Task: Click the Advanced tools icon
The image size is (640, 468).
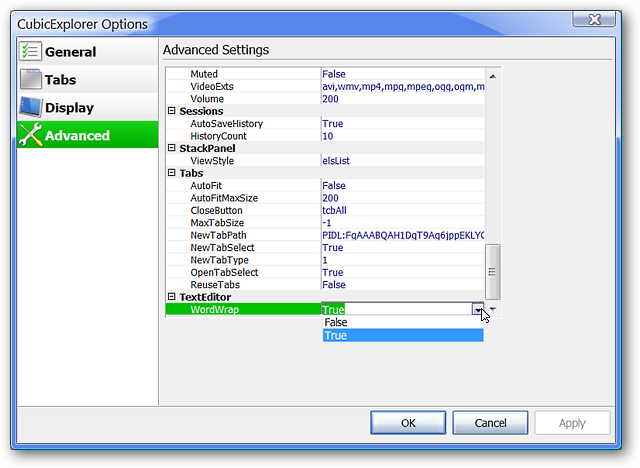Action: point(30,135)
